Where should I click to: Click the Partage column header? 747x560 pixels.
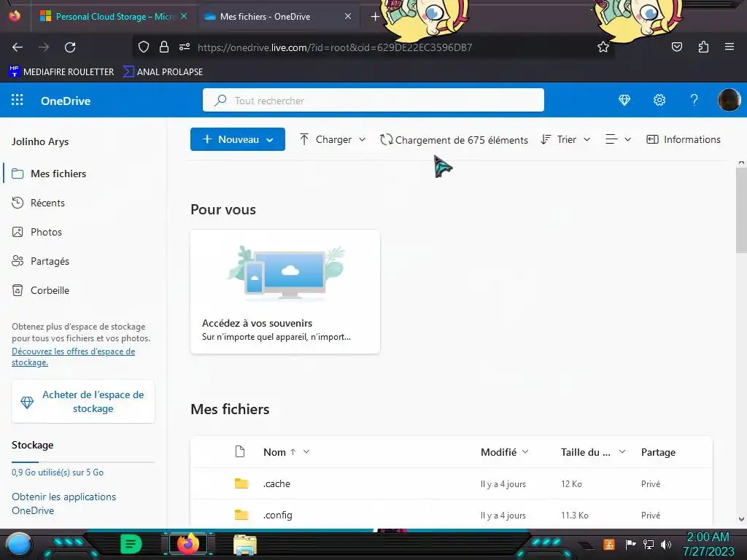click(x=658, y=452)
